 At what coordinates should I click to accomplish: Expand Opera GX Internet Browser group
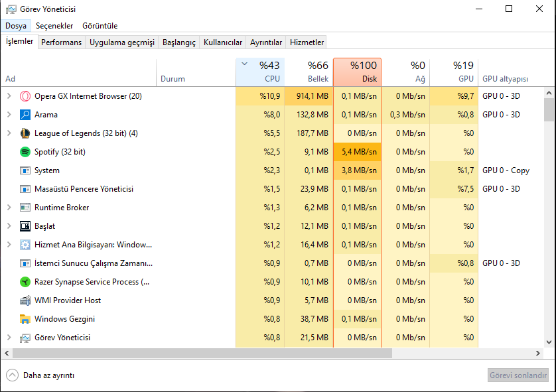(x=9, y=96)
